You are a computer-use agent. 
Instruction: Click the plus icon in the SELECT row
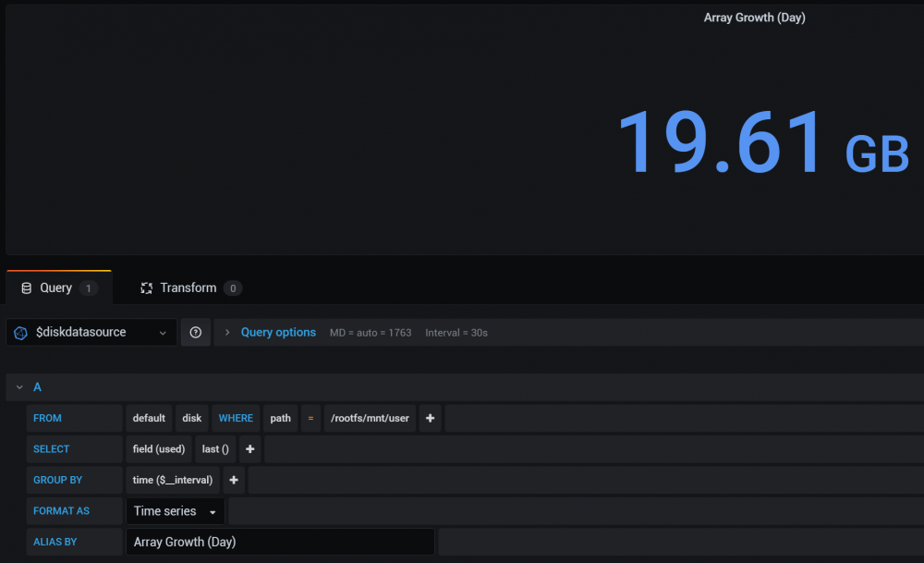[x=249, y=449]
